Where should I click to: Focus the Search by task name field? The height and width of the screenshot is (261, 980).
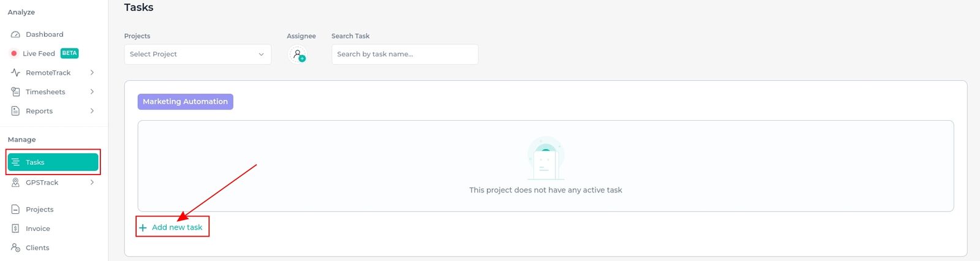[x=405, y=55]
